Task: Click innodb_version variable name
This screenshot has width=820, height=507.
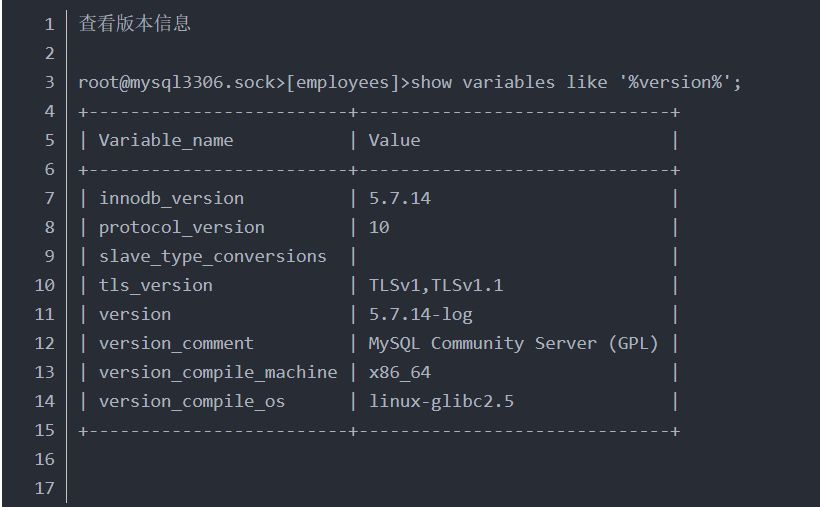Action: pyautogui.click(x=172, y=198)
